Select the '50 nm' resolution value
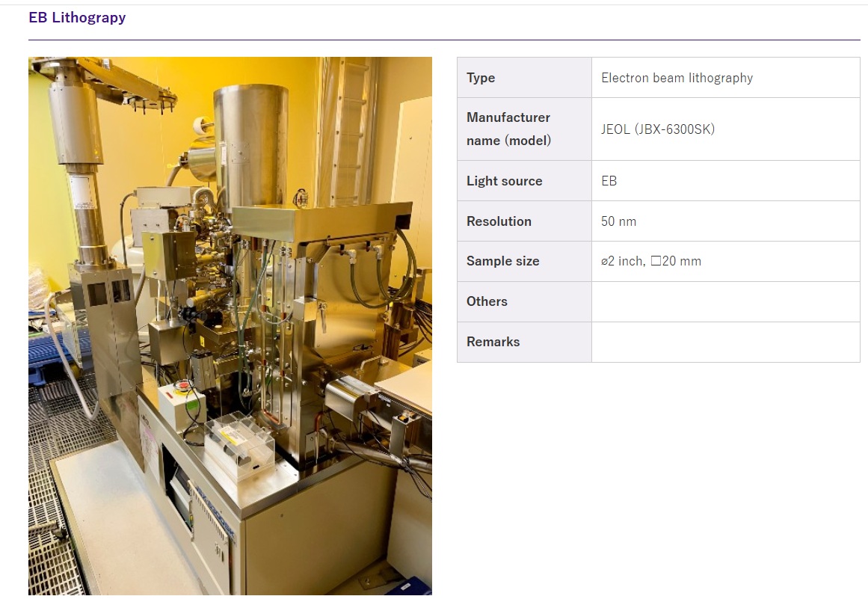This screenshot has height=605, width=868. (x=618, y=221)
